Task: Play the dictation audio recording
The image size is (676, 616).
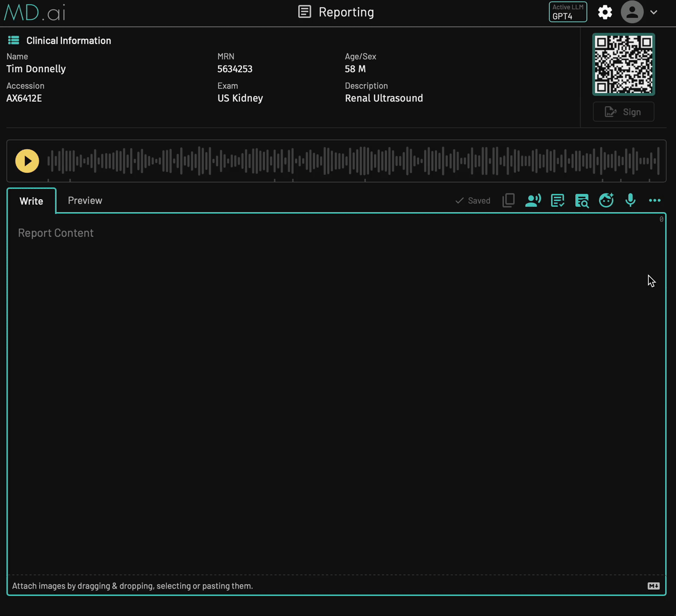Action: [x=27, y=161]
